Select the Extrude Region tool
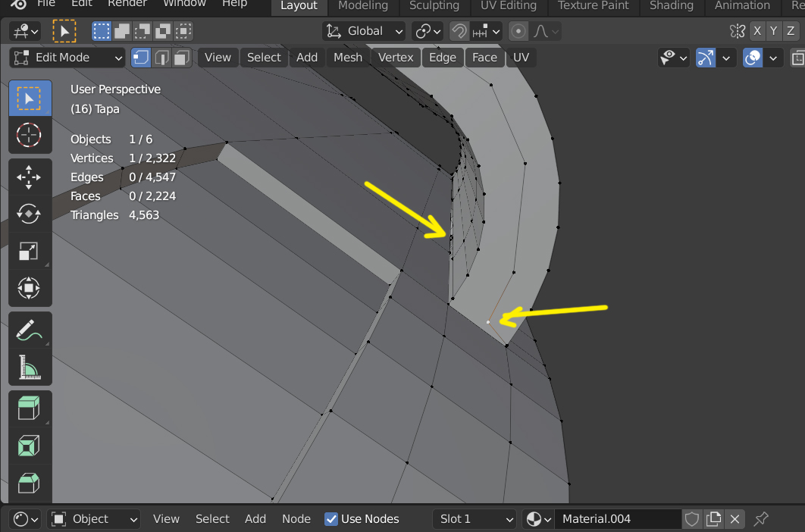The width and height of the screenshot is (805, 532). [30, 408]
